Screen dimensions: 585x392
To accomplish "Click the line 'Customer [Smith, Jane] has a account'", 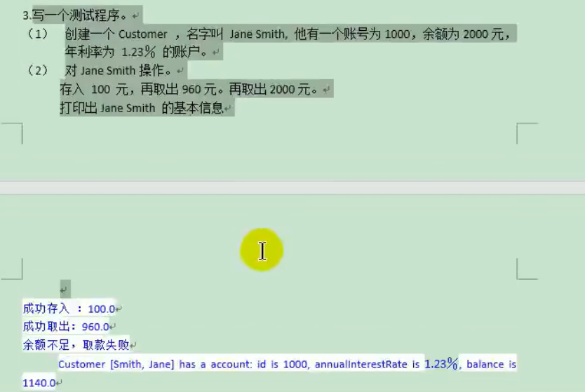I will click(288, 364).
